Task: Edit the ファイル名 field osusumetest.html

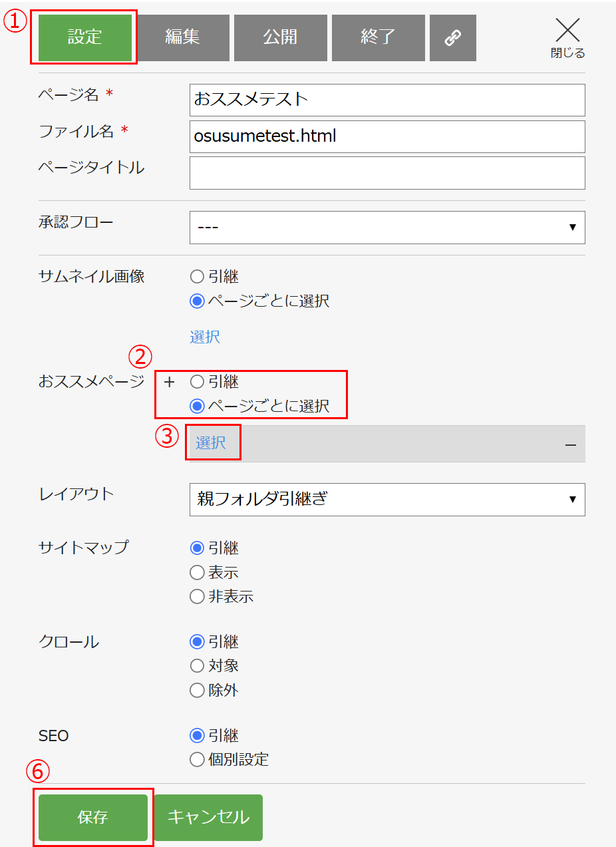Action: (387, 136)
